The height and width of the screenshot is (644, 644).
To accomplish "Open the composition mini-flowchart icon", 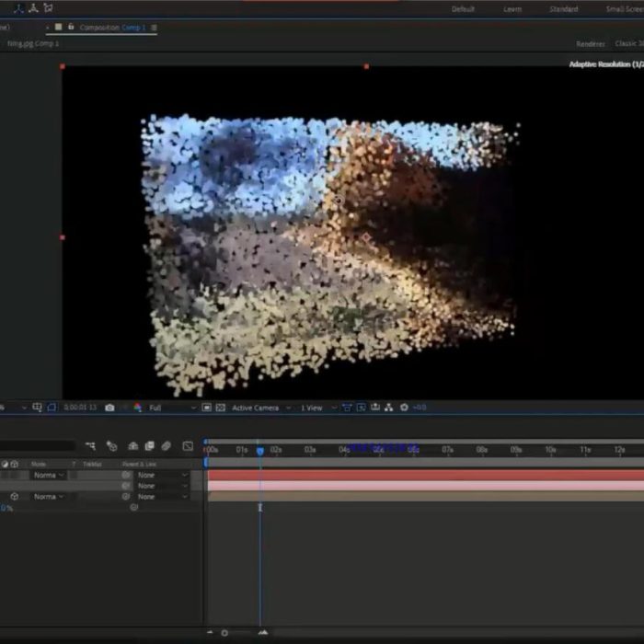I will [90, 446].
